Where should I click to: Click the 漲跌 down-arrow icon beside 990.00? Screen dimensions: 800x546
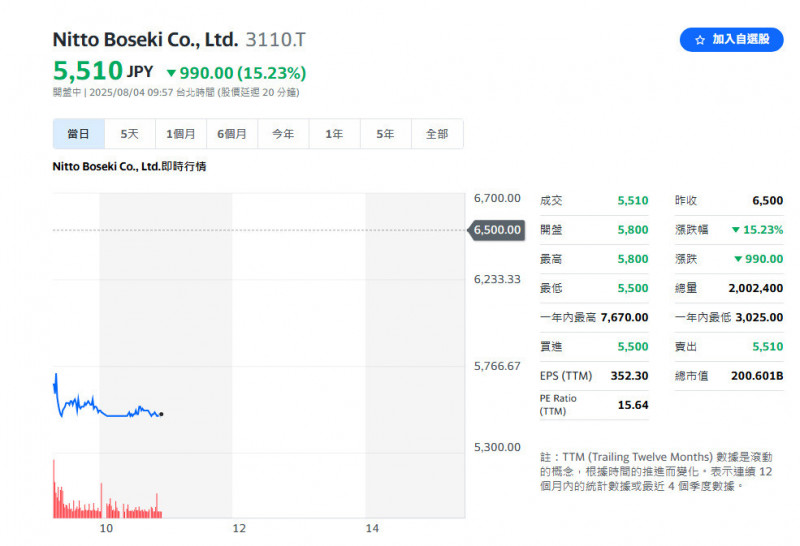(x=738, y=259)
